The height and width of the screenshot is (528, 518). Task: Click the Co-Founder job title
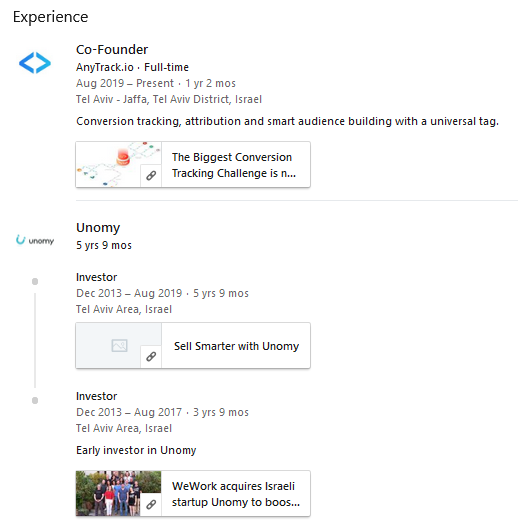pos(112,50)
